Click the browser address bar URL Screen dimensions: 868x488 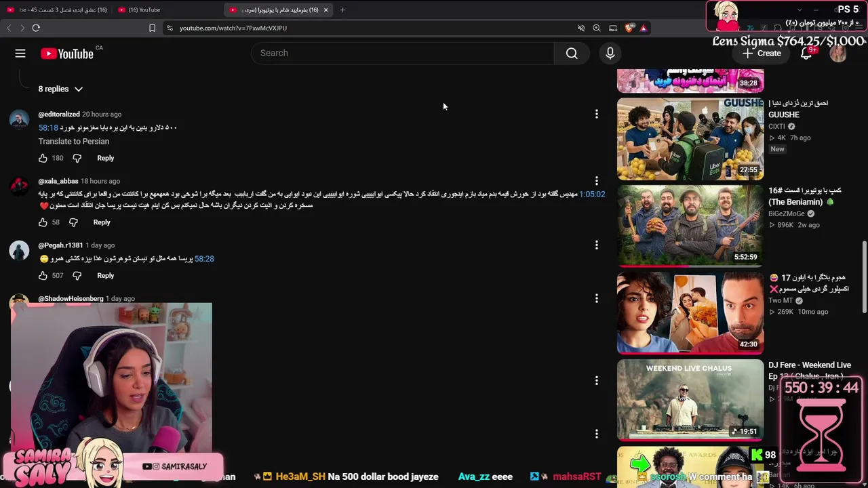[x=233, y=28]
